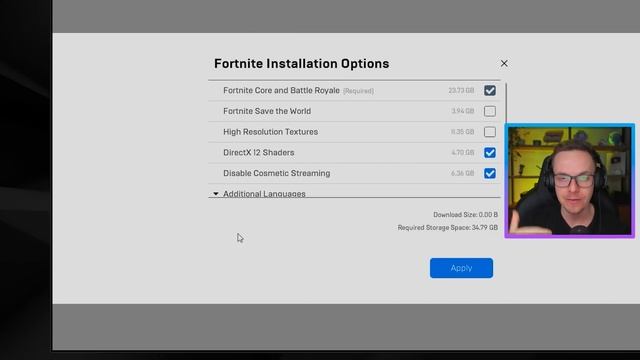Click the DirectX 12 Shaders size value
The width and height of the screenshot is (640, 360).
462,153
